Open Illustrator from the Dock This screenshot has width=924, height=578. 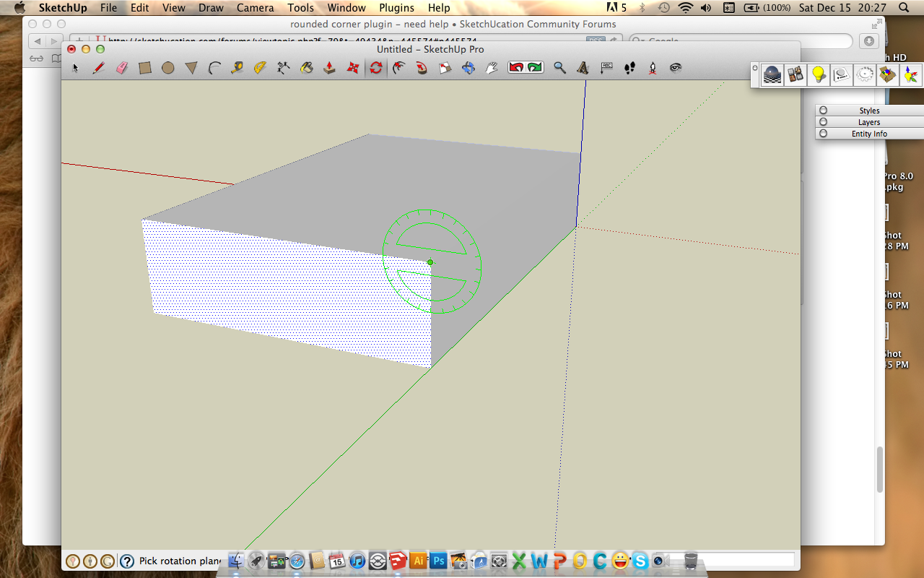point(418,560)
